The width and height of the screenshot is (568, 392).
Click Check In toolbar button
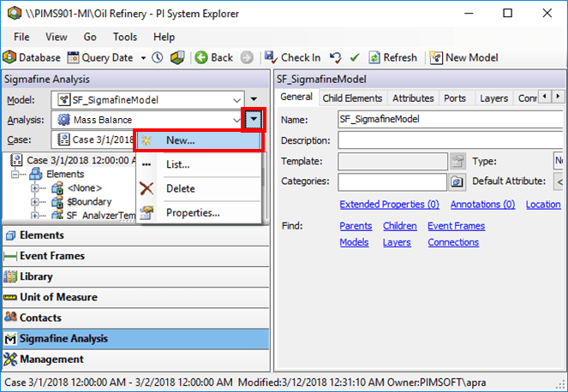click(x=293, y=57)
